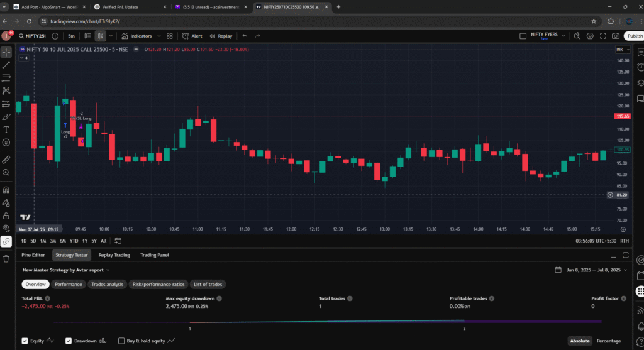
Task: Open the Indicators dialog
Action: click(x=136, y=36)
